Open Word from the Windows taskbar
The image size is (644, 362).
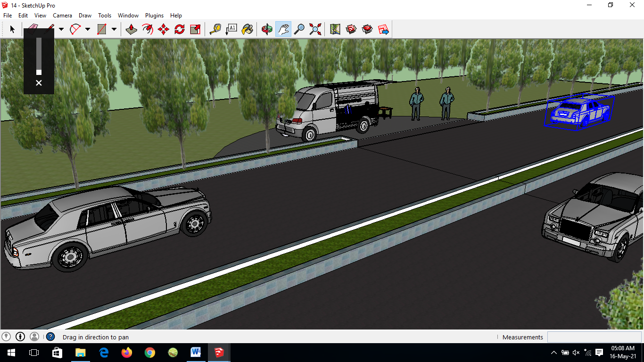(x=196, y=352)
